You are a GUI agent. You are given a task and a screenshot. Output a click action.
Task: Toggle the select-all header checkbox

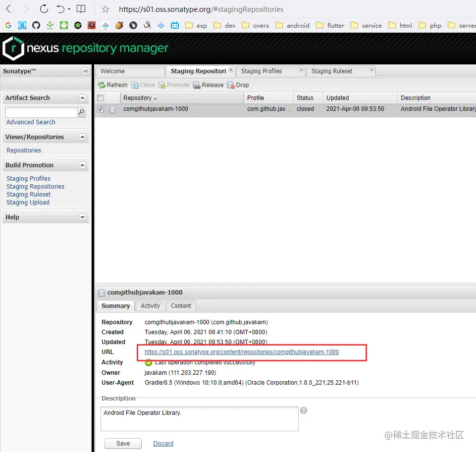[x=100, y=98]
